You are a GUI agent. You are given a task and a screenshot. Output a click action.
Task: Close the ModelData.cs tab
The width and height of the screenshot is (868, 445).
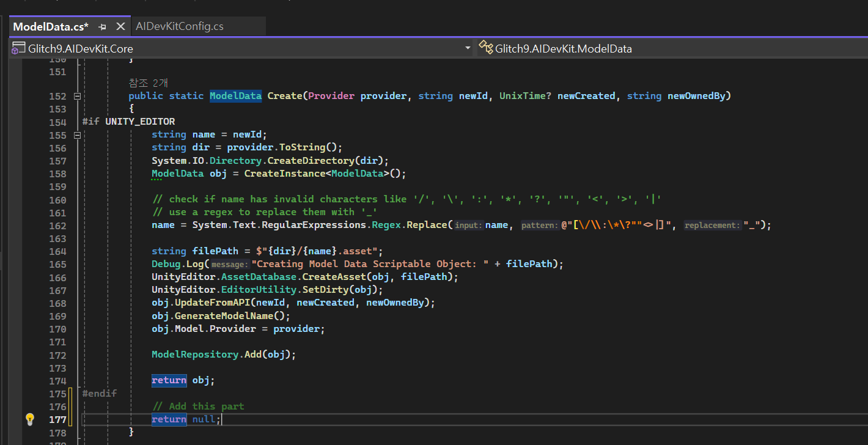pyautogui.click(x=120, y=27)
